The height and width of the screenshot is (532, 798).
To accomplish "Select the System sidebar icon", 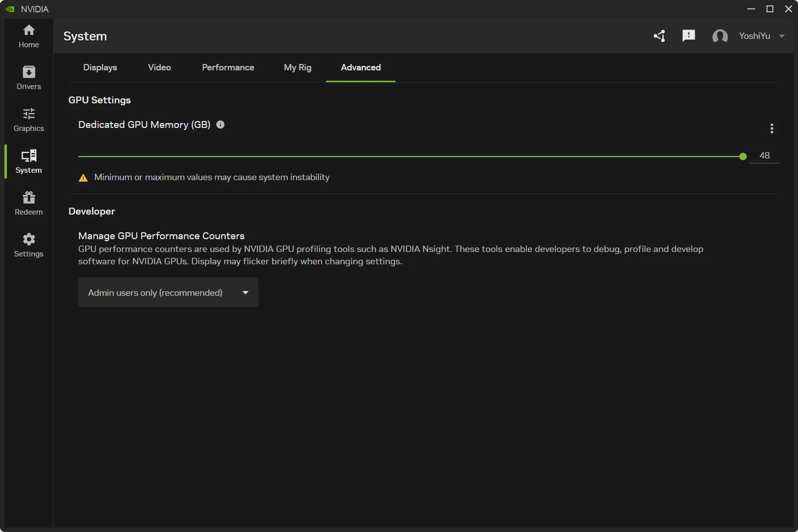I will [x=29, y=162].
